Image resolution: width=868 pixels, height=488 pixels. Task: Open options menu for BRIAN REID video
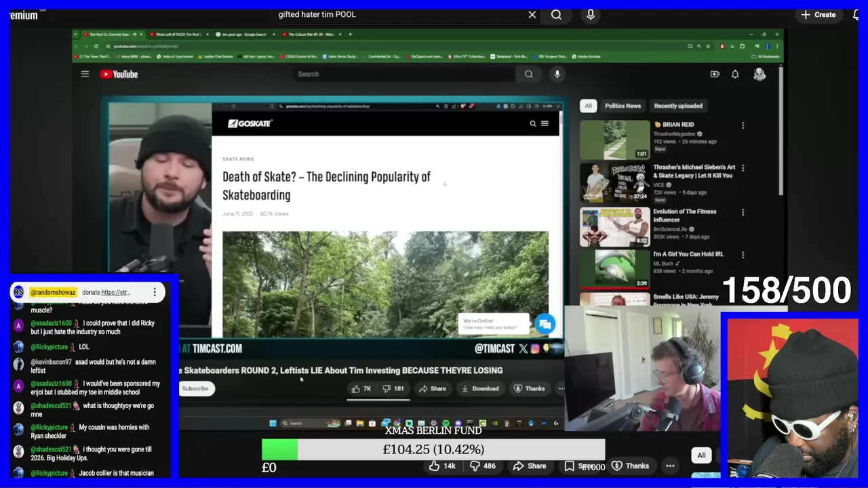tap(743, 125)
